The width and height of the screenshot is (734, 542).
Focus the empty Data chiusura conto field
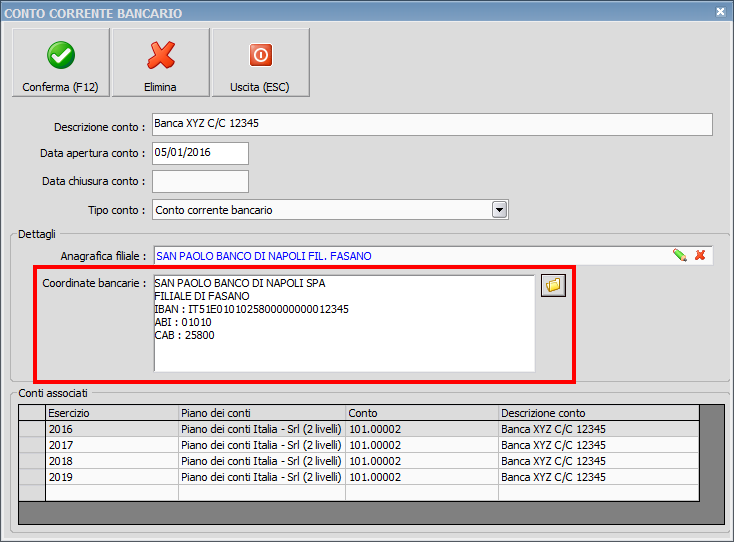coord(200,182)
